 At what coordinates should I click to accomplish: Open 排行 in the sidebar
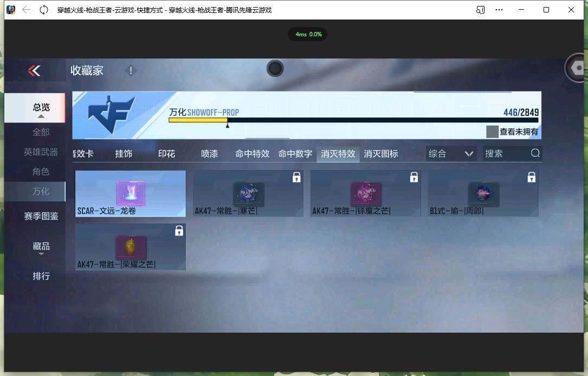41,276
